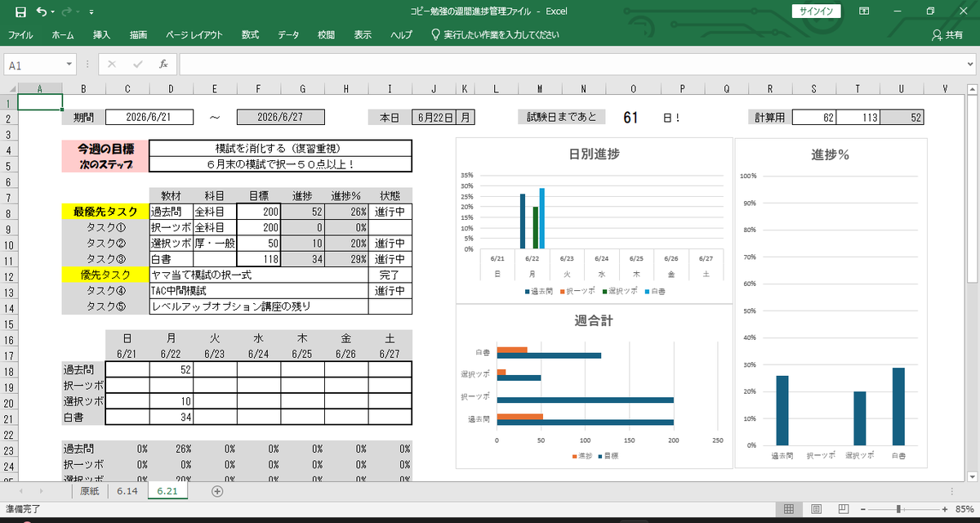
Task: Save the workbook with the floppy icon
Action: click(x=20, y=11)
